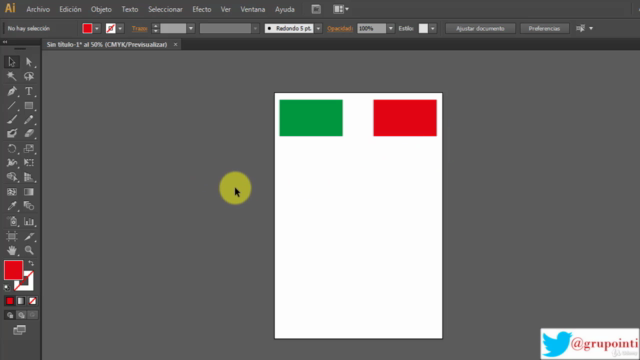
Task: Enable Draw Behind mode
Action: coord(21,315)
